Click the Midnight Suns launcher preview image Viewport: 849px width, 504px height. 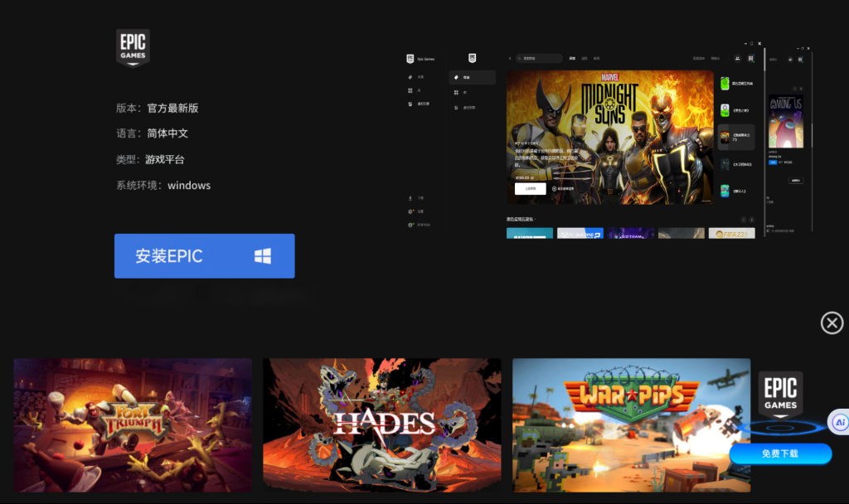pyautogui.click(x=609, y=137)
